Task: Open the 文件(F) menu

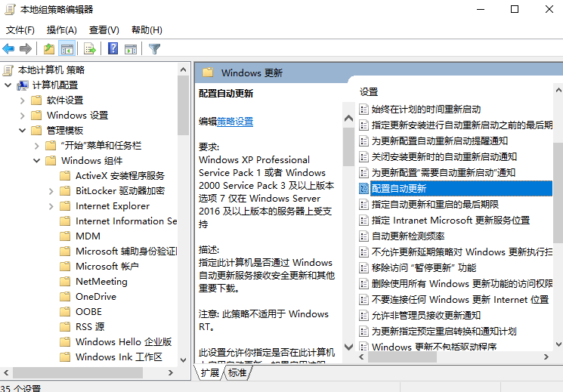Action: (20, 29)
